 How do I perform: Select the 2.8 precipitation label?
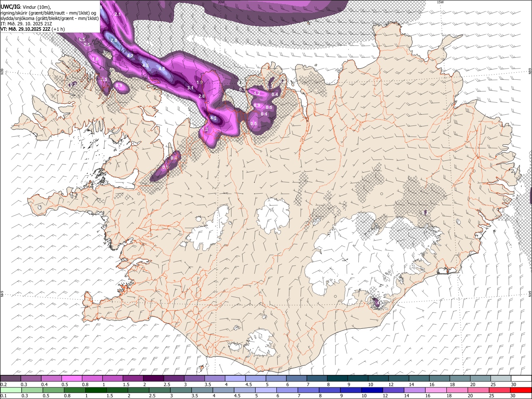(202, 96)
